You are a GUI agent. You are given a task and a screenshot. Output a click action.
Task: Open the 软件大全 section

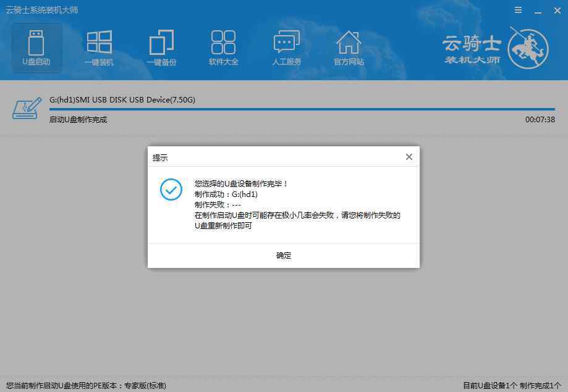224,48
